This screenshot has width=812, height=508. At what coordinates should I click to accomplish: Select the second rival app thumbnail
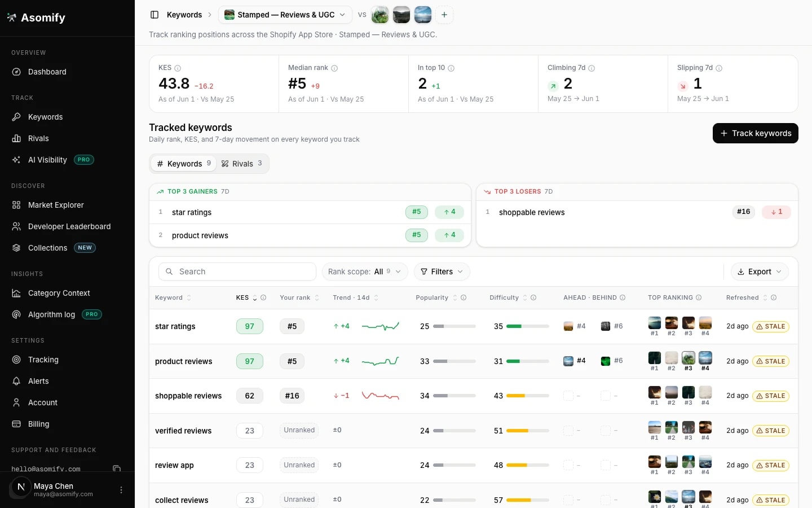(401, 15)
